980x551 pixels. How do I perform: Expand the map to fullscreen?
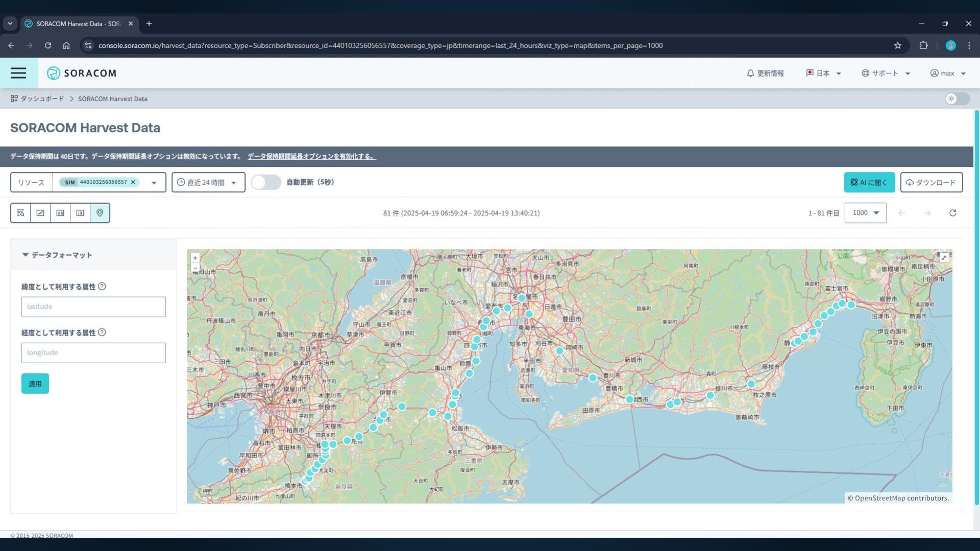944,257
